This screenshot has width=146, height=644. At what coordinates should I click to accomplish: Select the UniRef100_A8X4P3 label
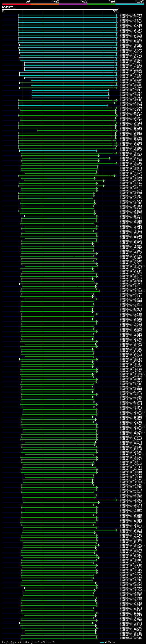pyautogui.click(x=131, y=186)
